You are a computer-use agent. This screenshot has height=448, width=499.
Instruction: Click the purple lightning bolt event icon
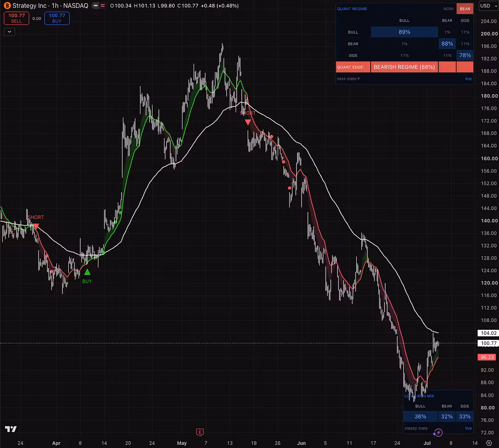438,432
